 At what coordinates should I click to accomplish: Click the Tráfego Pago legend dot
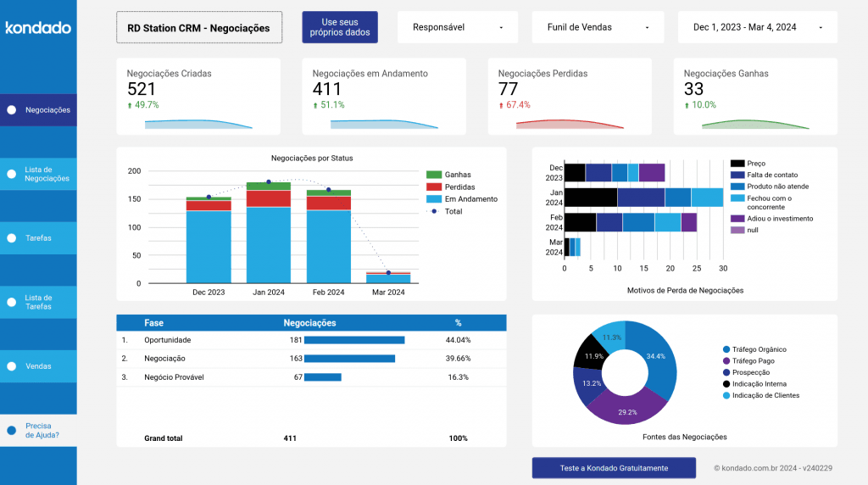[x=726, y=361]
